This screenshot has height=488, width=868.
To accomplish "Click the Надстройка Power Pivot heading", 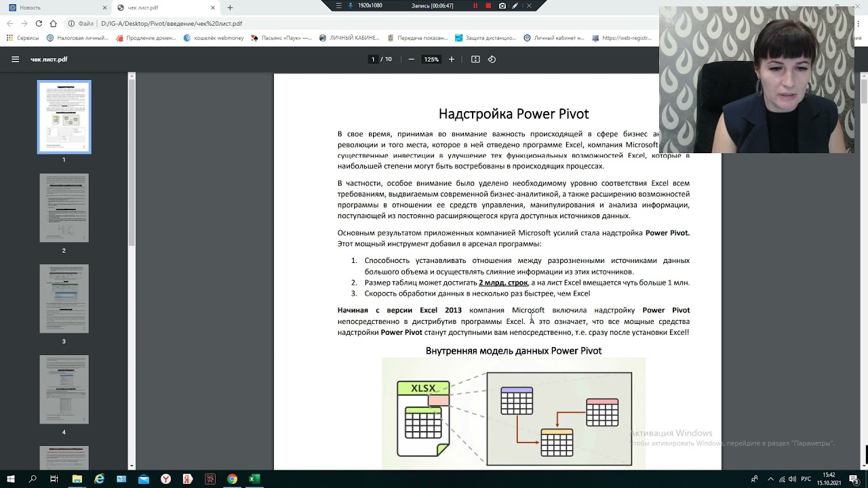I will 513,114.
